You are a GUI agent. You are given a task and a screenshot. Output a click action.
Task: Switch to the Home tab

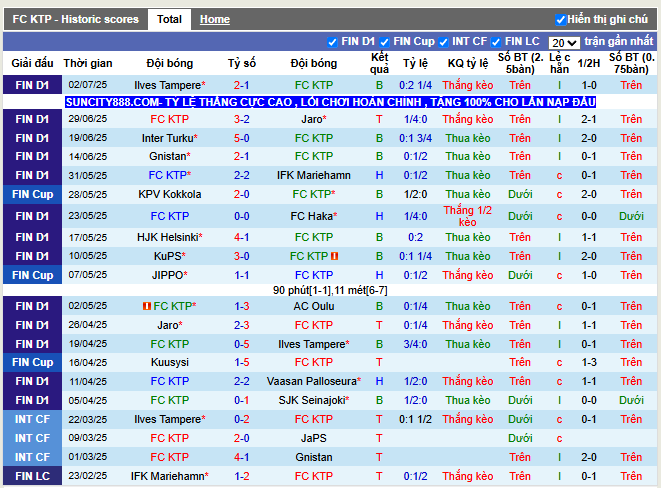(x=215, y=19)
